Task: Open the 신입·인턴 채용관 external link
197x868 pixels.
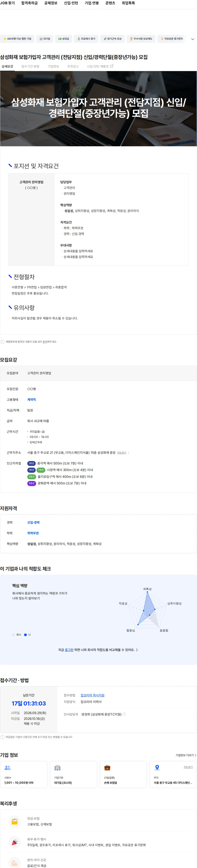Action: point(100,66)
